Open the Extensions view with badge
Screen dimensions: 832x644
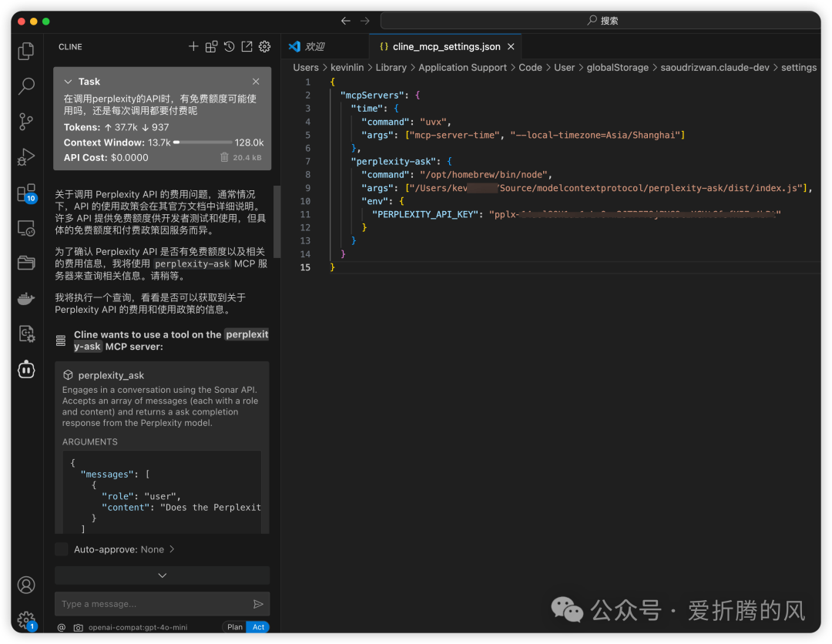[x=26, y=193]
